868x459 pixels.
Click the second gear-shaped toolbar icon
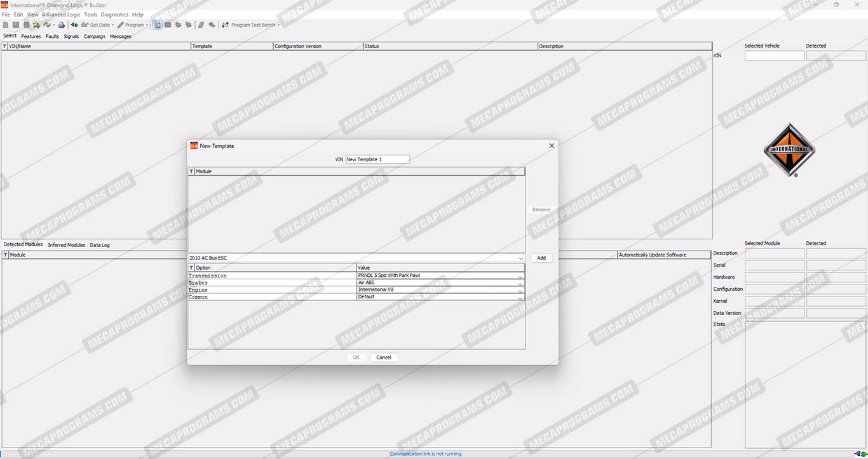189,25
